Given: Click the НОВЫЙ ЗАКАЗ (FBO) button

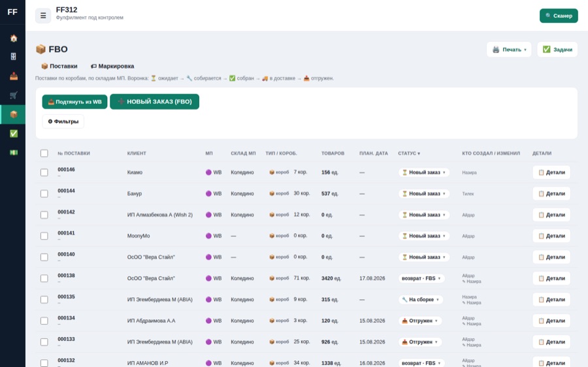Looking at the screenshot, I should click(x=154, y=102).
